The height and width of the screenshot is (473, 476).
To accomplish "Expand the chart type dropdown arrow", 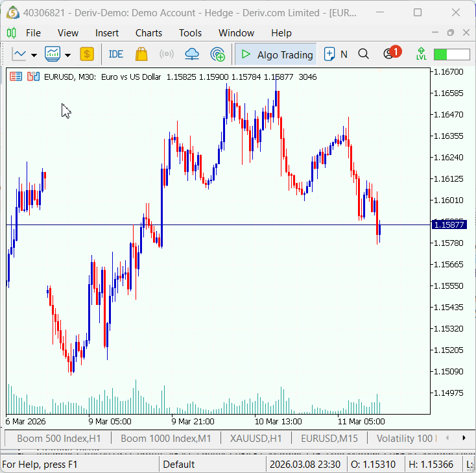I will 34,55.
